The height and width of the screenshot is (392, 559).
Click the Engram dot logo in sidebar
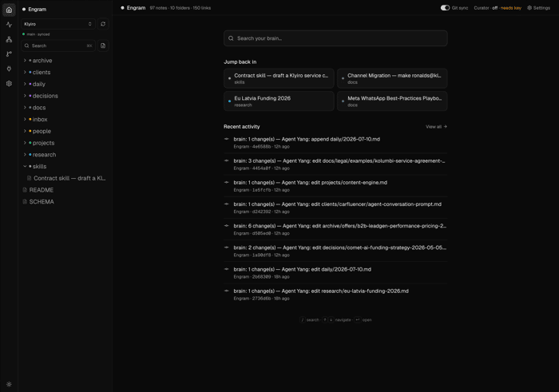[x=24, y=10]
